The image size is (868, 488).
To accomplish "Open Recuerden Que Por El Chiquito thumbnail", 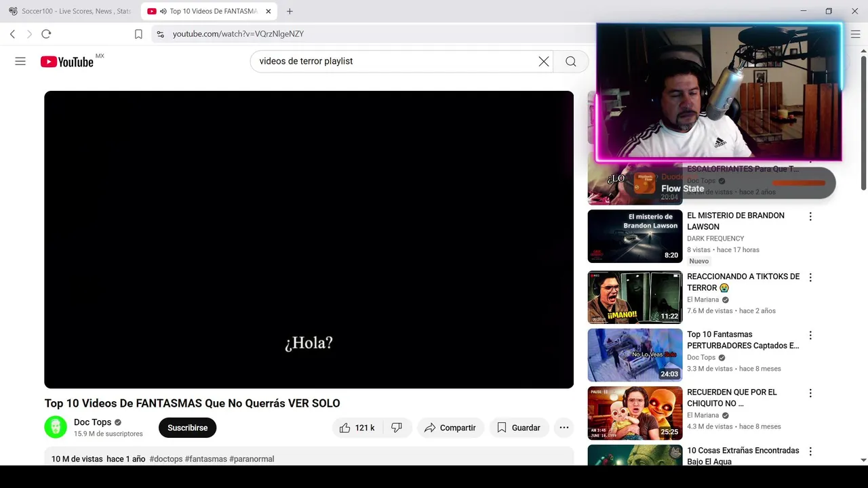I will (635, 413).
